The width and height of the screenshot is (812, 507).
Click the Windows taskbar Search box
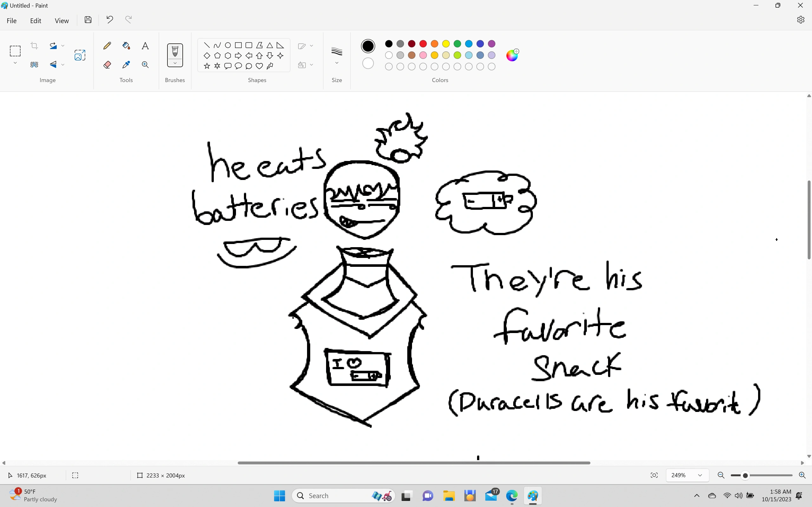(x=336, y=496)
